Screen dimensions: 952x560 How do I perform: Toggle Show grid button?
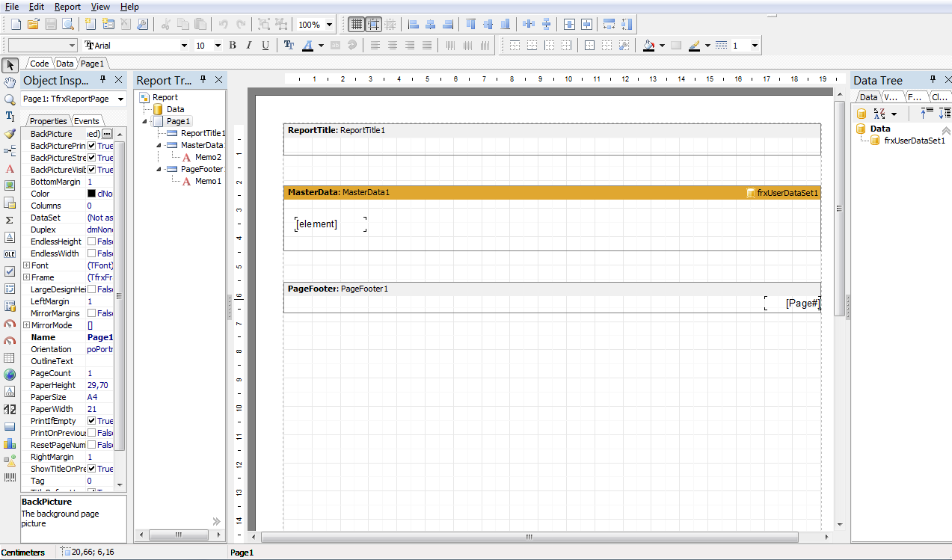tap(357, 25)
